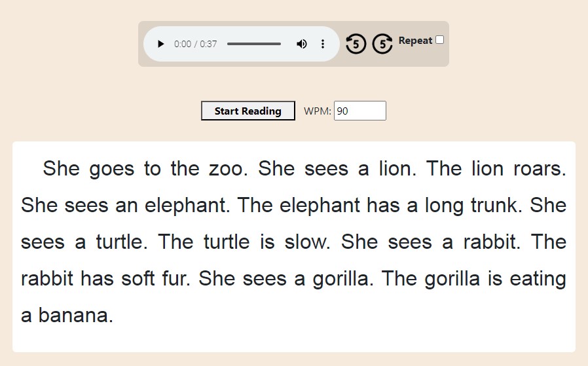This screenshot has height=366, width=588.
Task: Focus the WPM input field
Action: (359, 111)
